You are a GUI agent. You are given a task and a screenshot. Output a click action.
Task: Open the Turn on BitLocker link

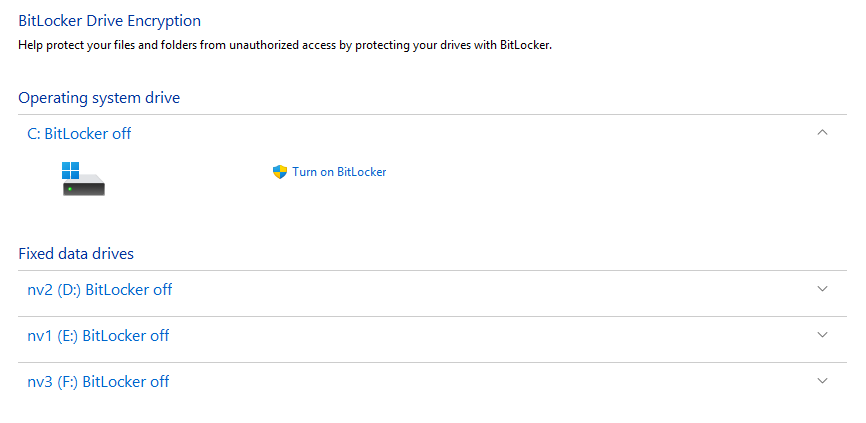tap(339, 172)
